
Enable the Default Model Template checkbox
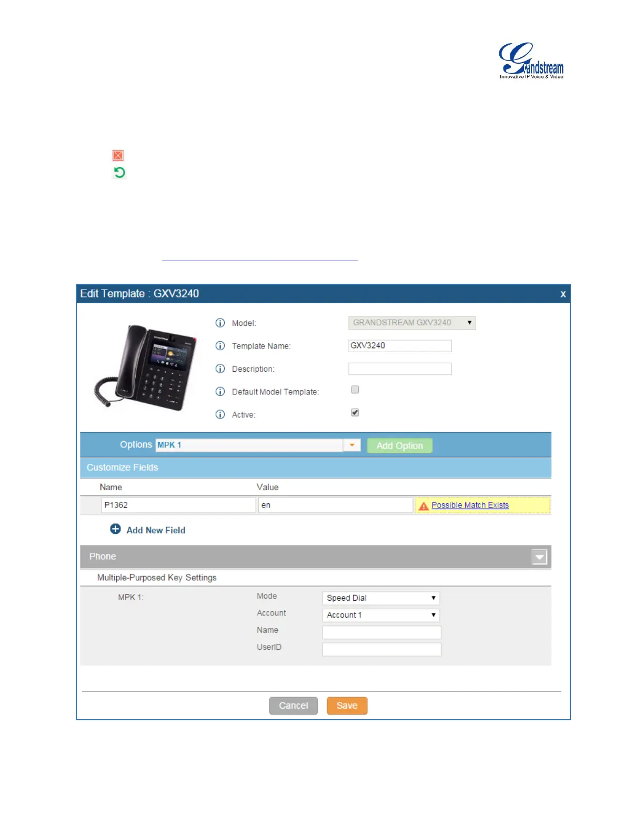(355, 390)
